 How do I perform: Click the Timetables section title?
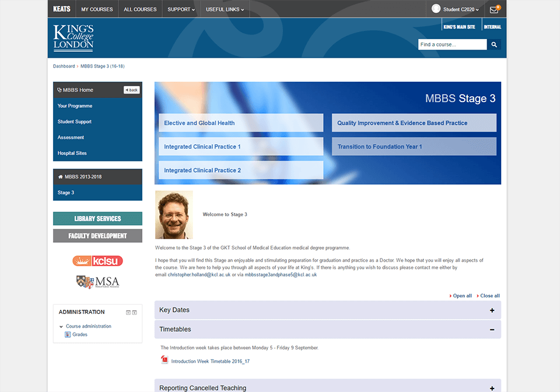pos(175,329)
